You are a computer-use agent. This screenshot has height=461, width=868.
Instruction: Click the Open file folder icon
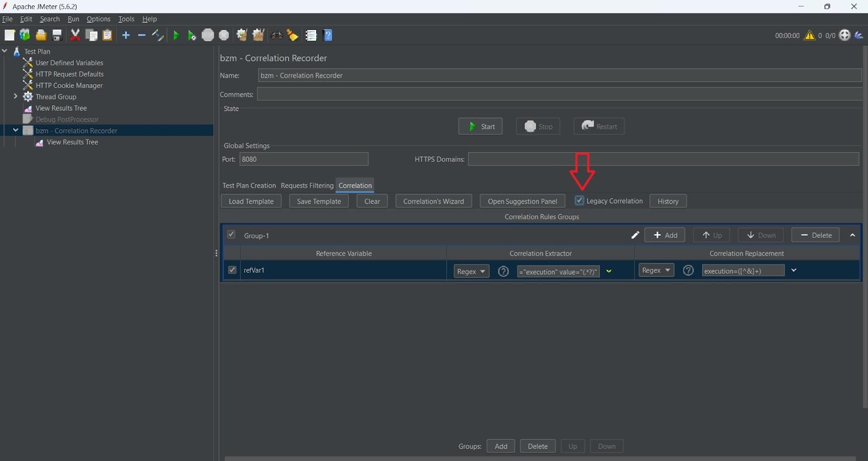click(41, 35)
